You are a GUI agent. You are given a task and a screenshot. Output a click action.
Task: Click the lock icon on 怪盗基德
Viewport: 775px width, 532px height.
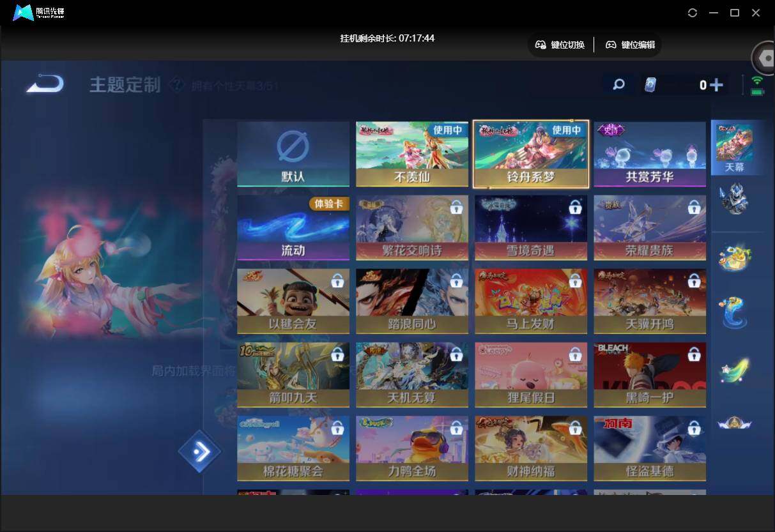(694, 428)
